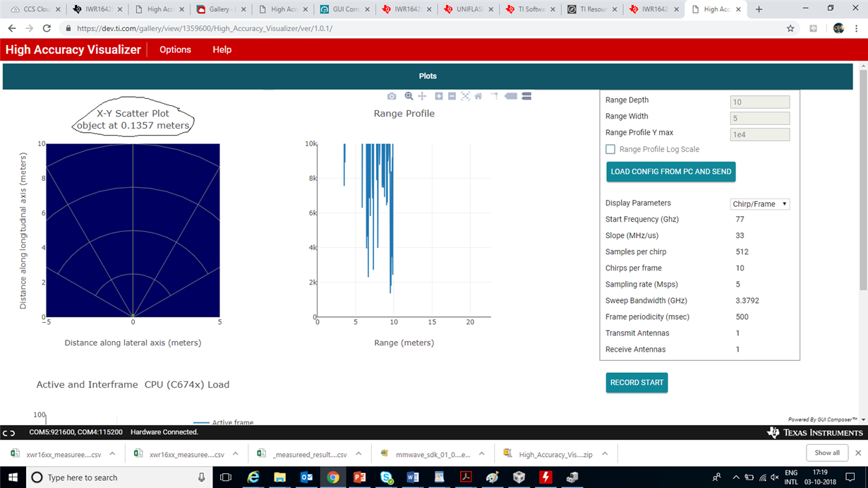The image size is (868, 488).
Task: Click LOAD CONFIG FROM PC AND SEND
Action: (x=670, y=172)
